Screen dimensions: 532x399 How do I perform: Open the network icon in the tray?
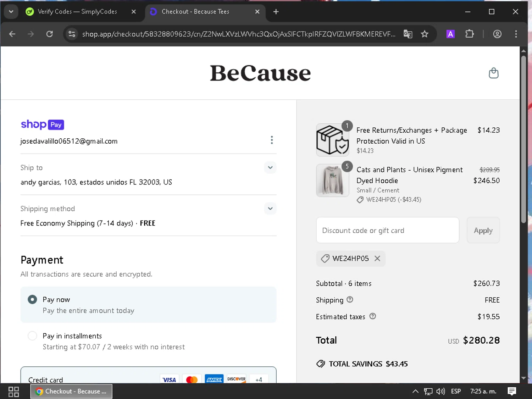tap(428, 391)
